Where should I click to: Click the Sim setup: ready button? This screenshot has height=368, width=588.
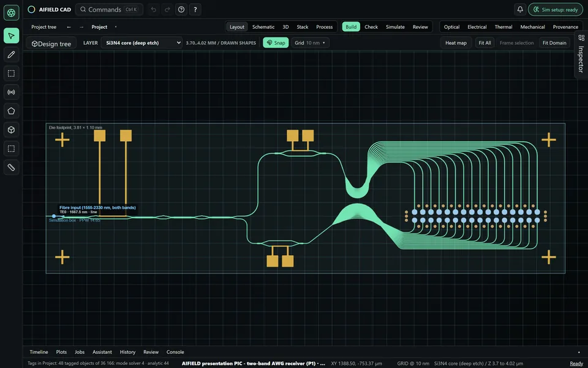[556, 10]
